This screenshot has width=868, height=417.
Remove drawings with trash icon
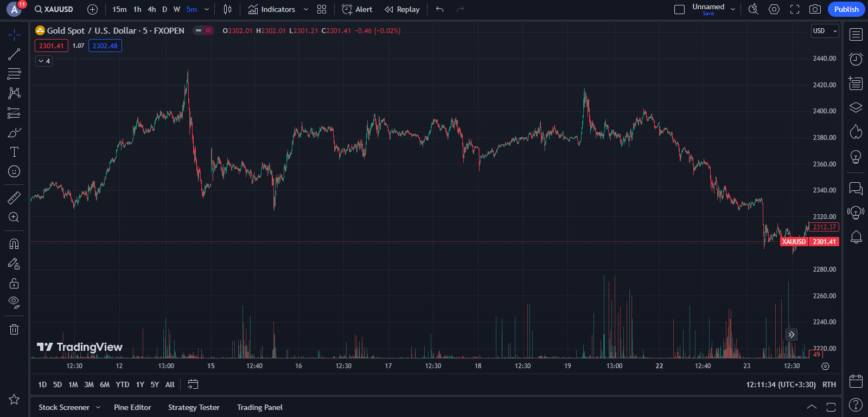tap(14, 329)
